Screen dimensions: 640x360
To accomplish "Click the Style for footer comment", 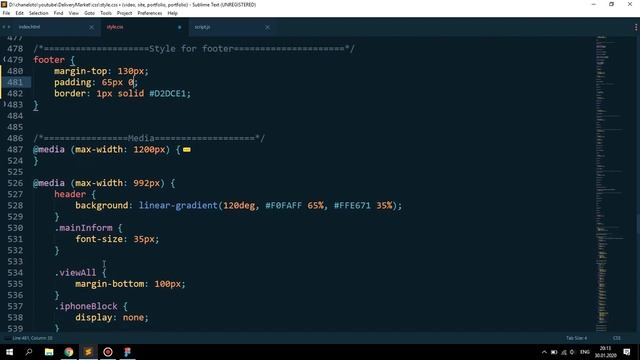I will pyautogui.click(x=194, y=49).
